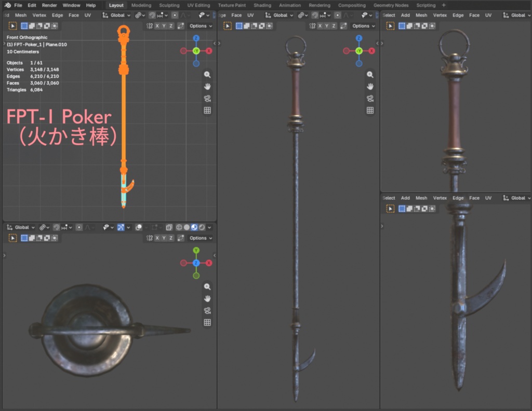Image resolution: width=532 pixels, height=411 pixels.
Task: Open Global orientation dropdown in the top-down viewport header
Action: coord(21,227)
